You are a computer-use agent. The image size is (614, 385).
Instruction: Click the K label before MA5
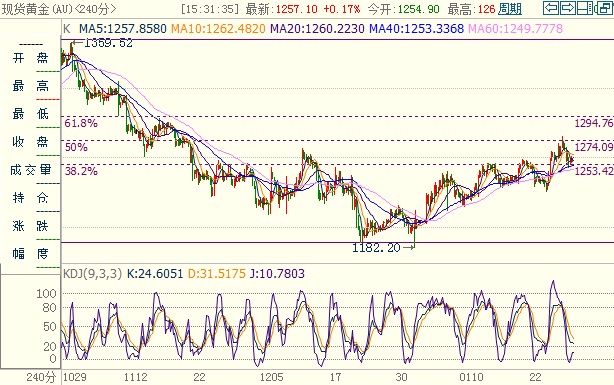67,28
